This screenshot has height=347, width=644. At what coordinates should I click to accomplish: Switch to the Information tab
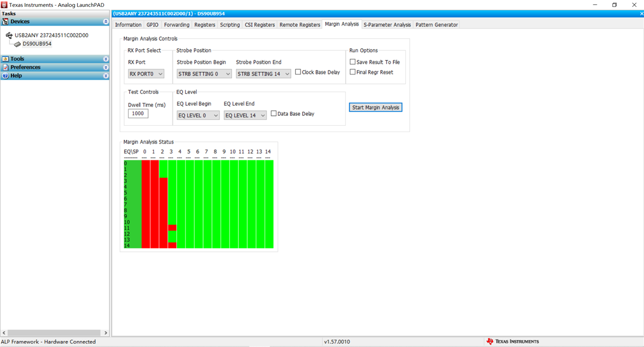pyautogui.click(x=128, y=25)
